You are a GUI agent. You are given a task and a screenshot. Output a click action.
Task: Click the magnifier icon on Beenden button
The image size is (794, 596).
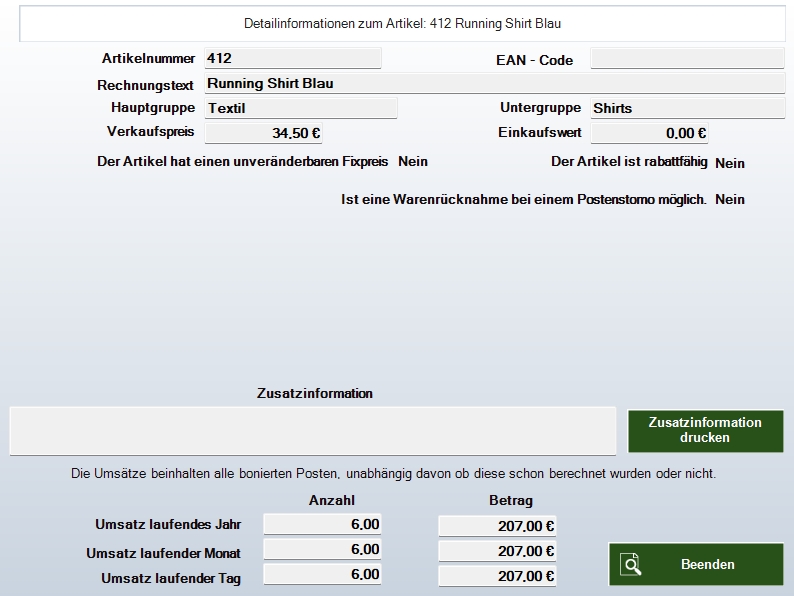tap(630, 565)
